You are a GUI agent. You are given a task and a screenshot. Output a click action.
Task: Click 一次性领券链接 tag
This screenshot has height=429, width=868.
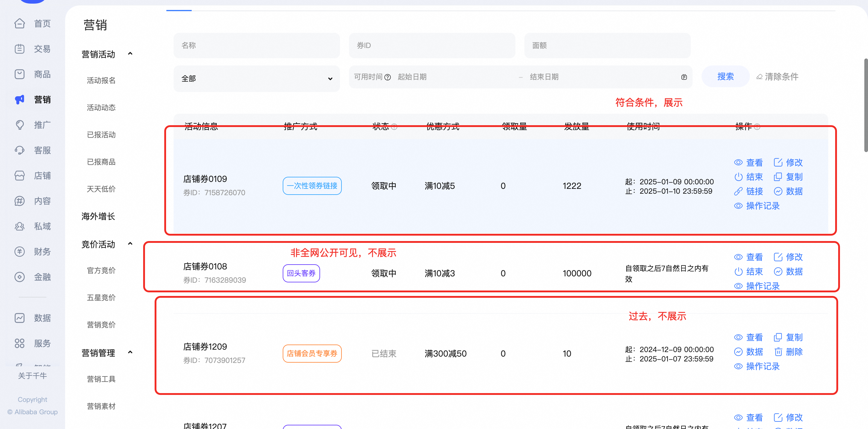312,186
